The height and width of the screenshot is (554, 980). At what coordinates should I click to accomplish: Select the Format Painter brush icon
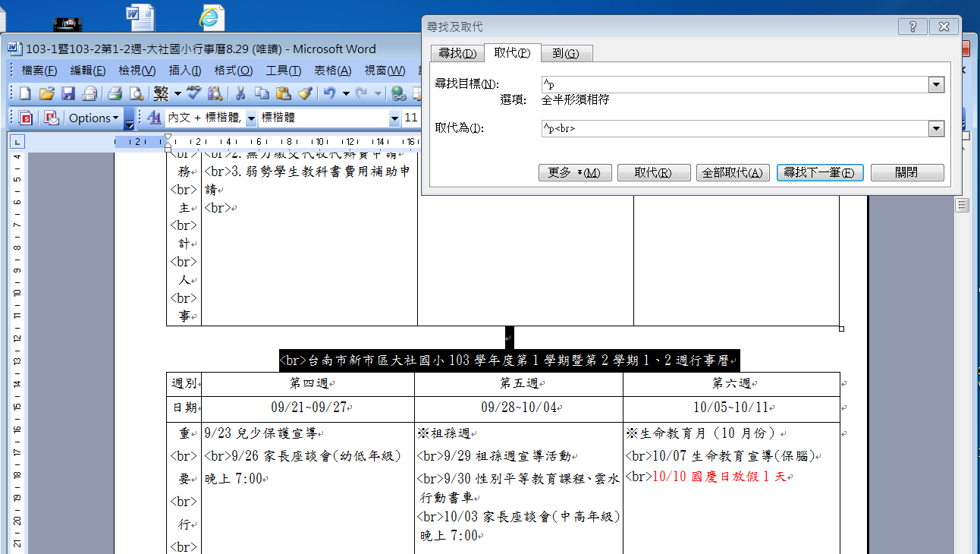point(304,94)
